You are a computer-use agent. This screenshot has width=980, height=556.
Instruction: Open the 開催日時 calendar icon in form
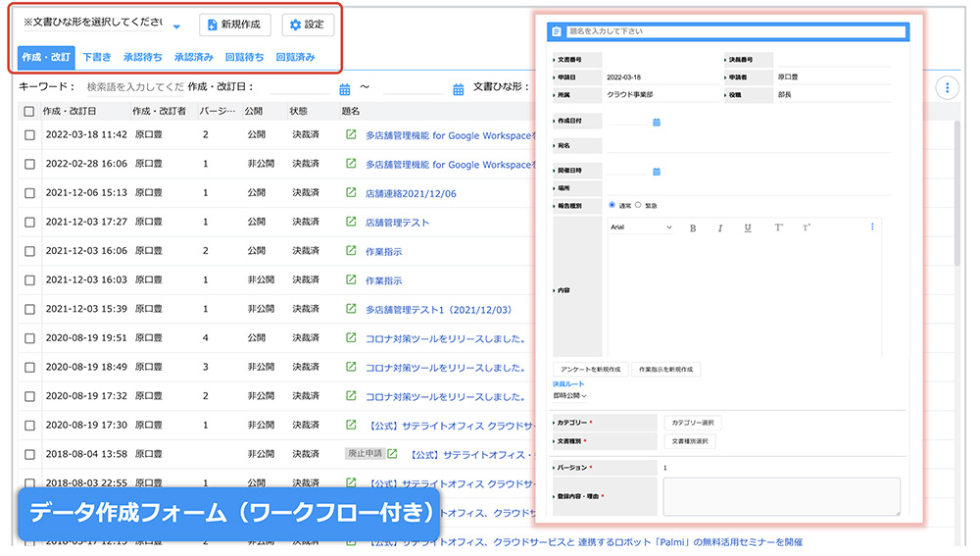click(x=657, y=172)
